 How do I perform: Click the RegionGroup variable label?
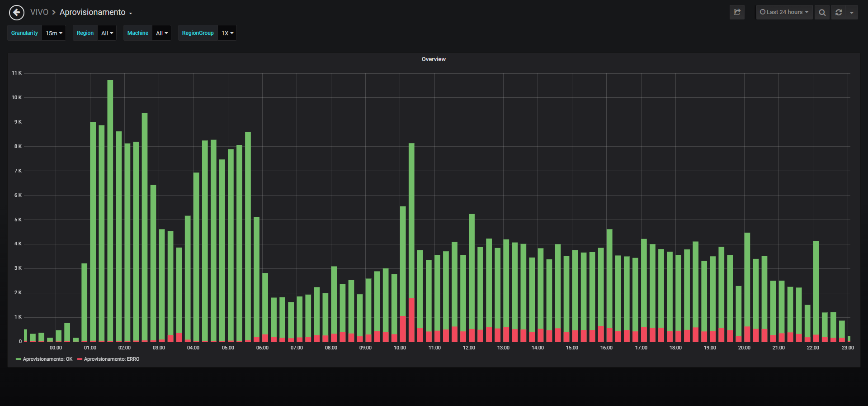point(198,33)
